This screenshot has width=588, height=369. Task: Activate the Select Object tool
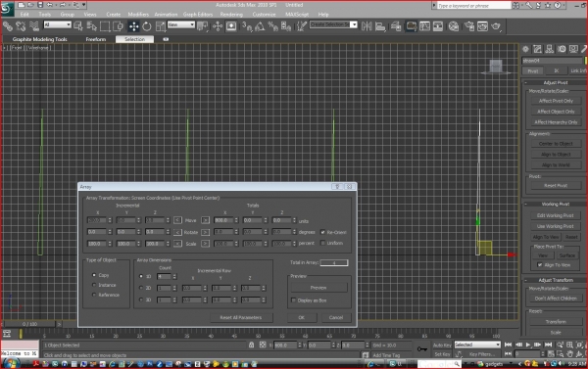[x=78, y=26]
